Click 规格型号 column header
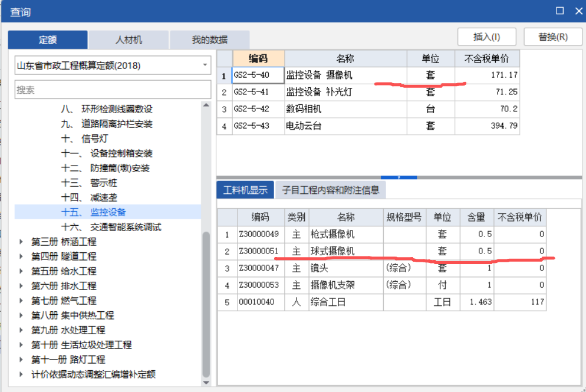 point(404,217)
